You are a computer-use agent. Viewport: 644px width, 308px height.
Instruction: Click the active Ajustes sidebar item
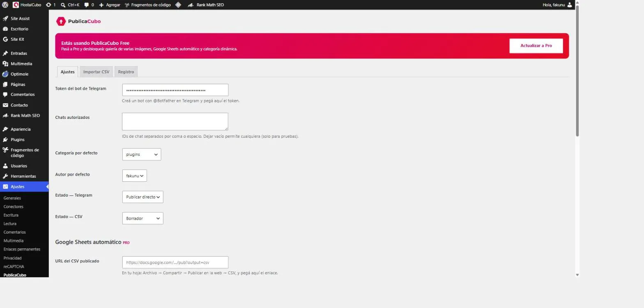[x=24, y=186]
